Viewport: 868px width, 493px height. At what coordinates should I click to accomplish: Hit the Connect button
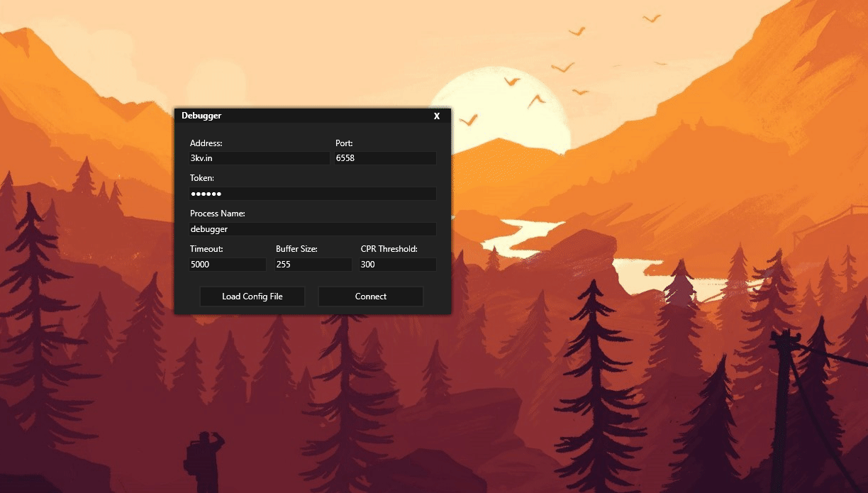(371, 297)
